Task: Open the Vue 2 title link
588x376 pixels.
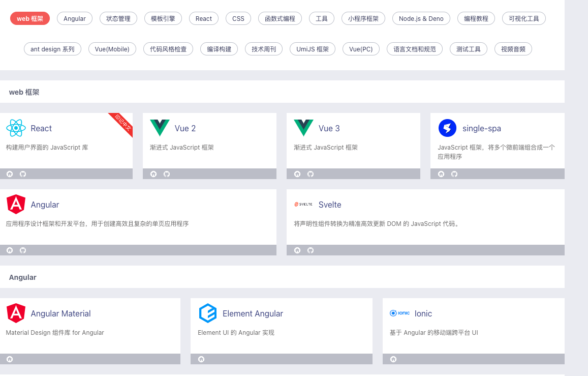Action: point(185,128)
